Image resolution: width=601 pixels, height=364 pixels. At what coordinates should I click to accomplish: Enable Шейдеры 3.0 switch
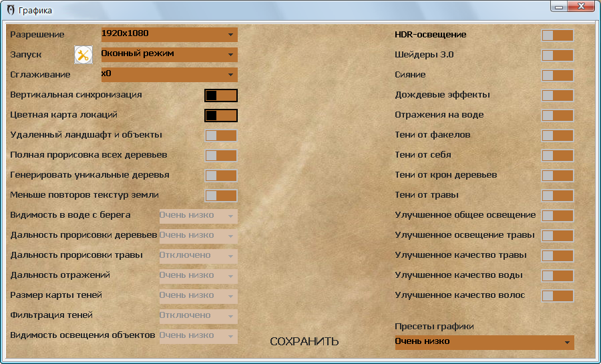557,55
